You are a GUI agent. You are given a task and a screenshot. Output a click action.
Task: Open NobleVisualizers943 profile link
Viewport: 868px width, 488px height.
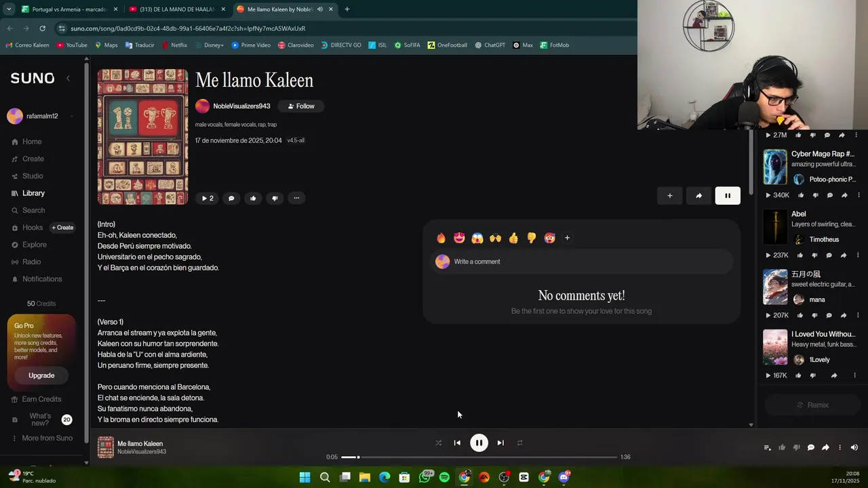[241, 106]
